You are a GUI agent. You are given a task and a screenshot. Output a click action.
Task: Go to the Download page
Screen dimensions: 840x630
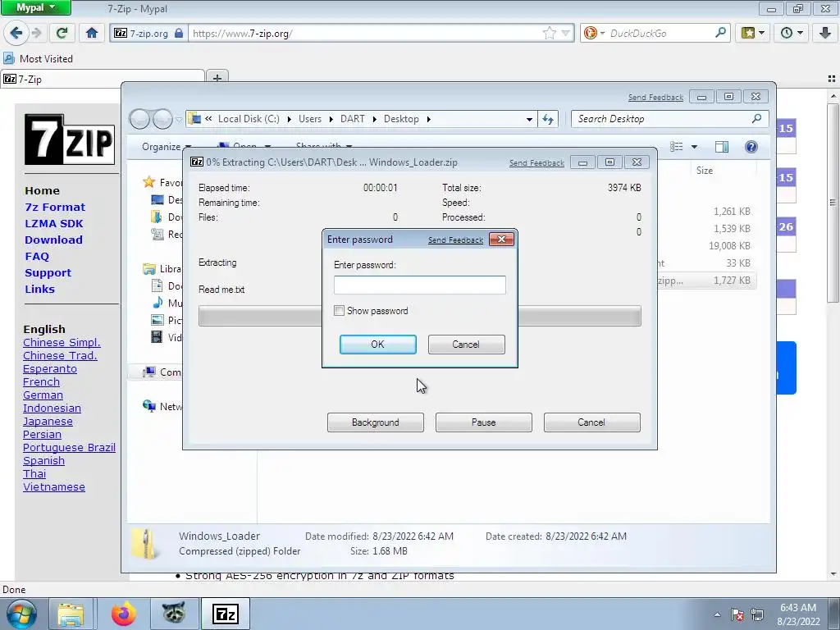point(53,240)
